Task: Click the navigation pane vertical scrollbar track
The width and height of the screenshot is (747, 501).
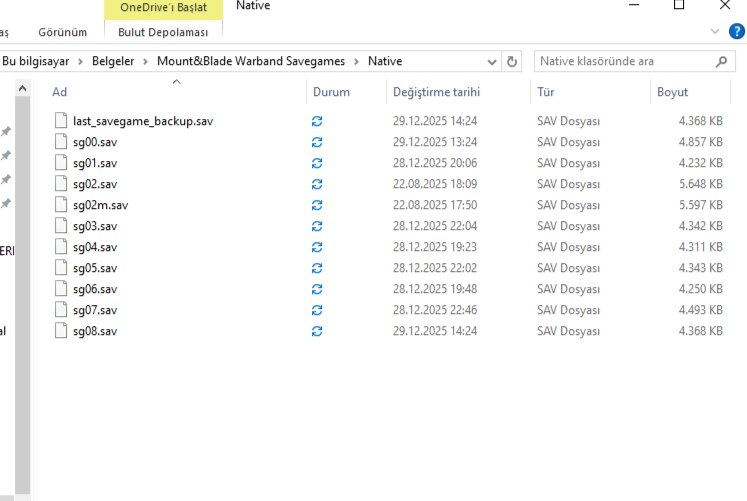Action: click(22, 295)
